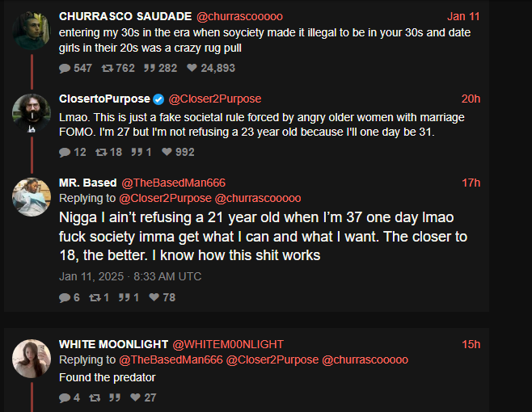This screenshot has width=532, height=412.
Task: Click the heart icon with 24,893 likes
Action: [192, 68]
